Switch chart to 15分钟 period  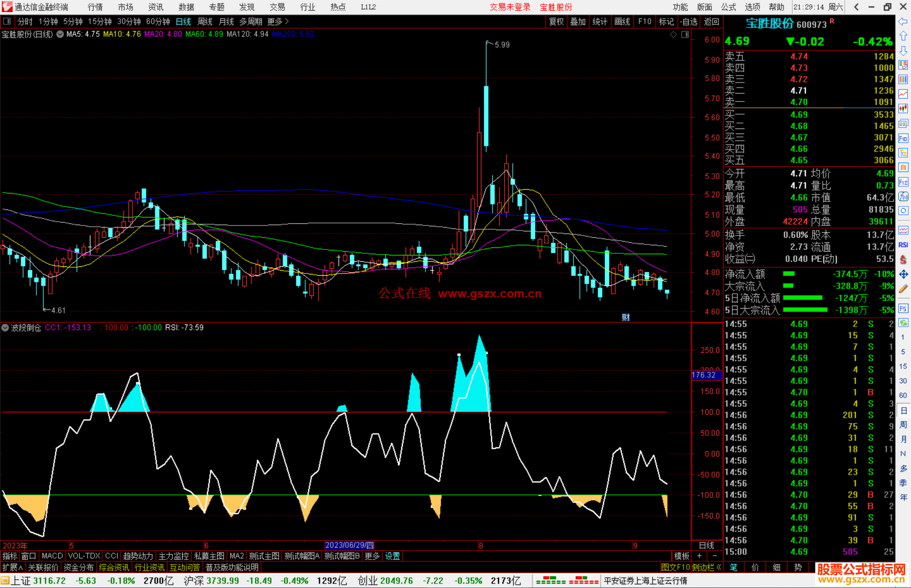(100, 21)
